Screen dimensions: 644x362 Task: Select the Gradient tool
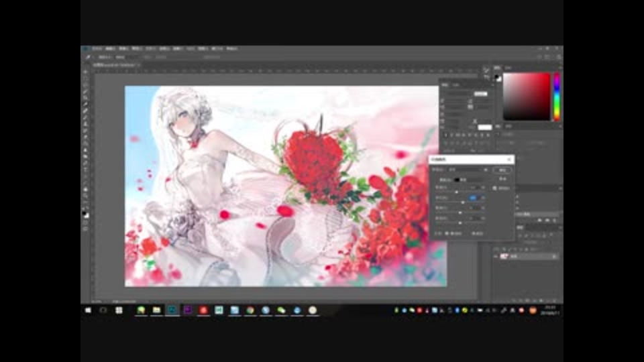pyautogui.click(x=85, y=144)
